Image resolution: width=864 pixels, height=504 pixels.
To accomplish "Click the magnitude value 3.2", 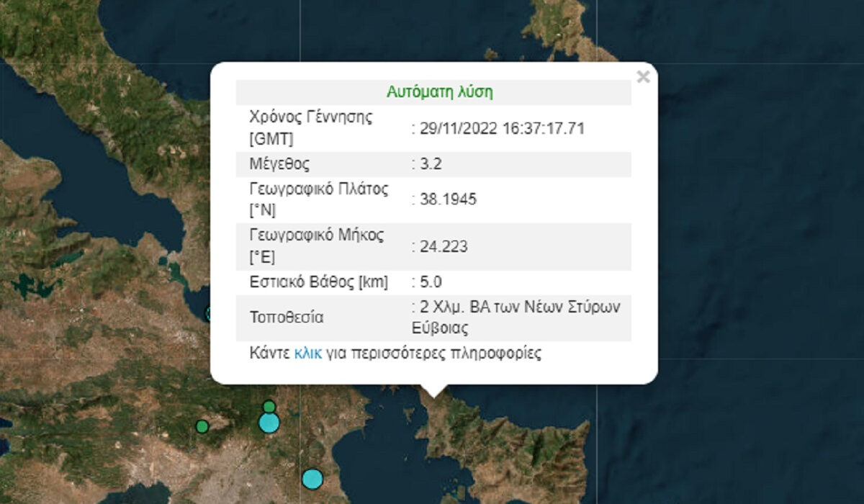I will click(x=430, y=164).
